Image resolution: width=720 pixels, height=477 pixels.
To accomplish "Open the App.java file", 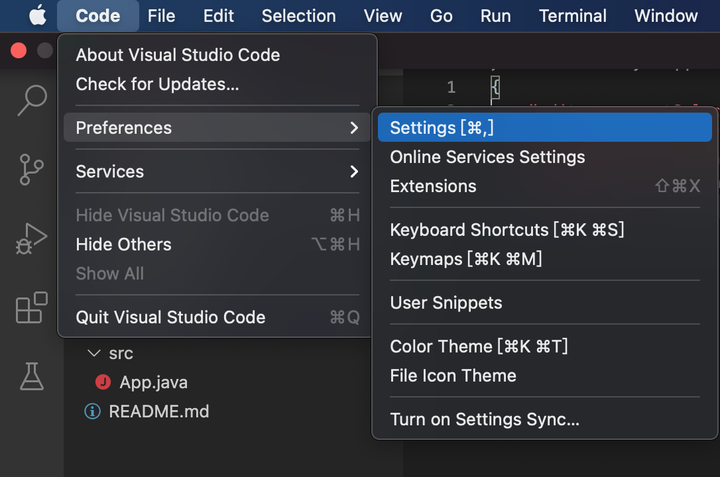I will point(153,382).
